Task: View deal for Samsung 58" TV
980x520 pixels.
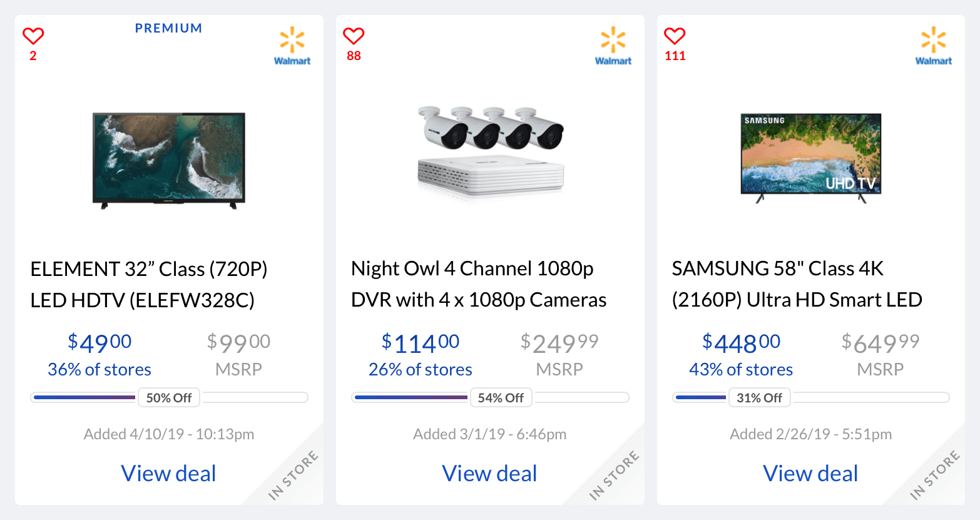Action: [x=810, y=474]
